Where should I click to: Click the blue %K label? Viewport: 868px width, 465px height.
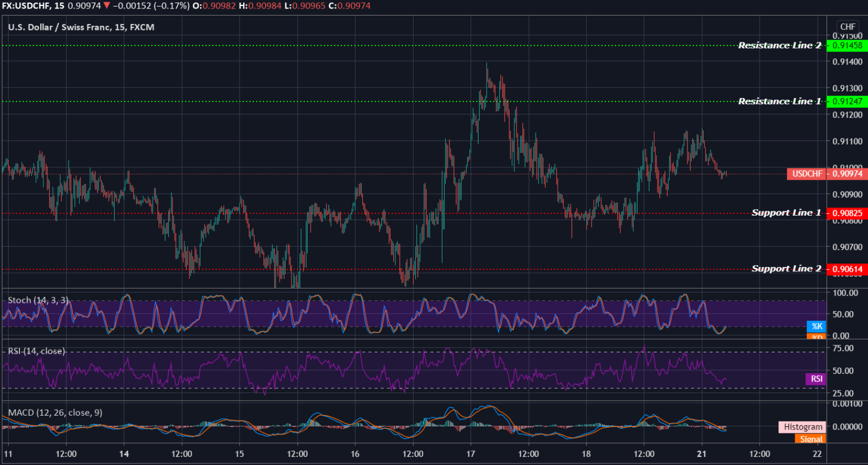tap(817, 326)
